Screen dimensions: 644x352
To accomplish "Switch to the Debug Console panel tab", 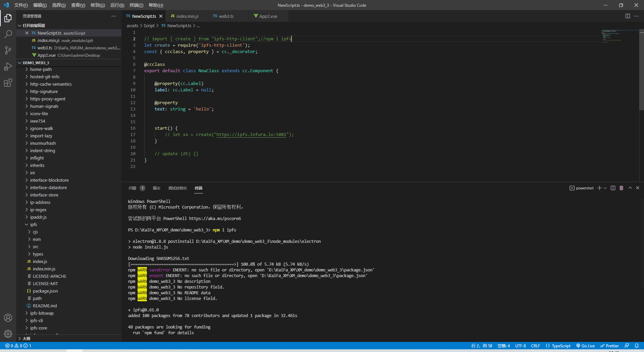I will (x=177, y=188).
